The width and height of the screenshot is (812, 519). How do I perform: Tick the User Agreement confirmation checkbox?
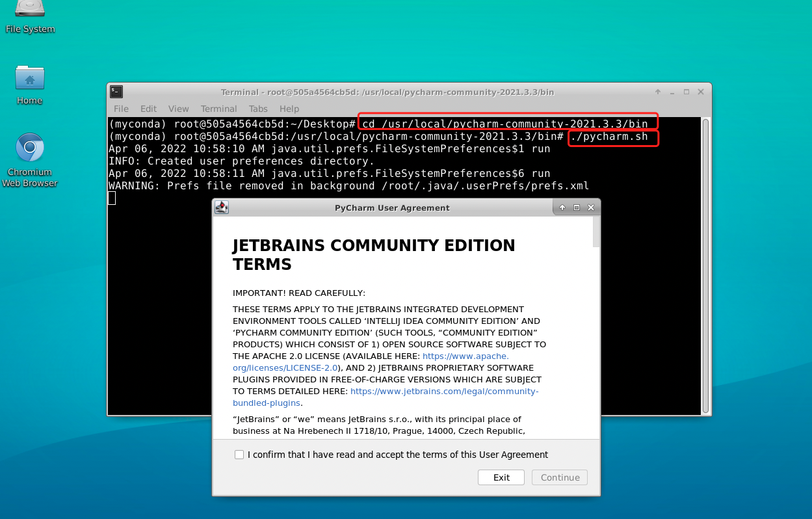point(239,455)
